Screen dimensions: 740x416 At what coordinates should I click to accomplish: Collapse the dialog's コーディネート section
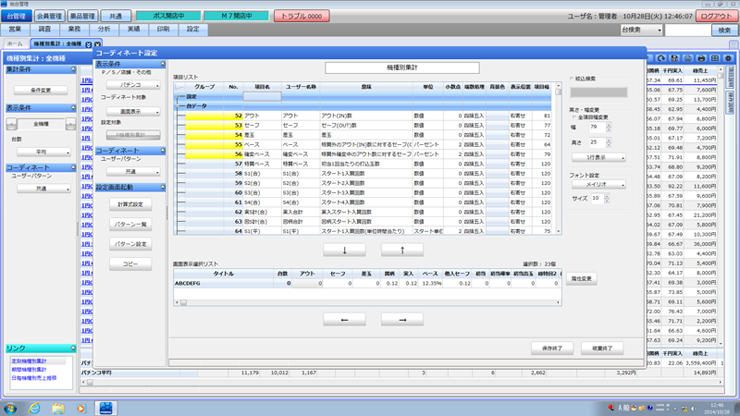pyautogui.click(x=162, y=151)
